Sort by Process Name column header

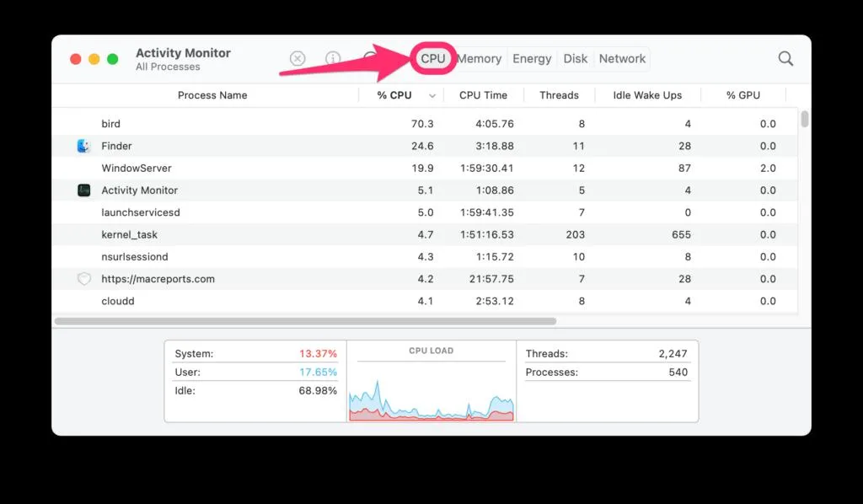(x=212, y=95)
